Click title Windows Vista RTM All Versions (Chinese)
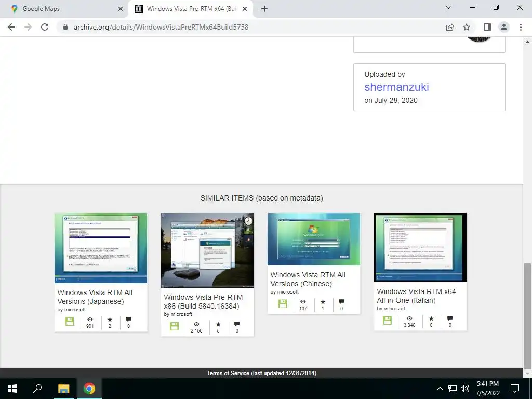The width and height of the screenshot is (532, 399). 308,279
